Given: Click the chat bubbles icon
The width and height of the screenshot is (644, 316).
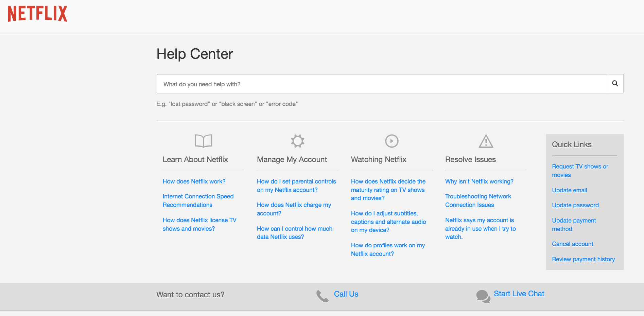Looking at the screenshot, I should coord(483,296).
